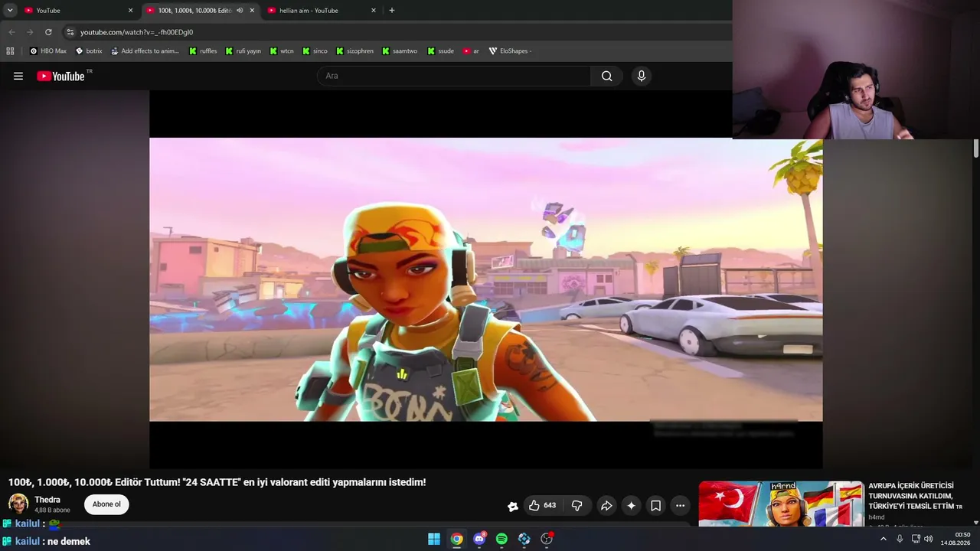Click the chat message 'ne demek'
980x551 pixels.
click(69, 541)
